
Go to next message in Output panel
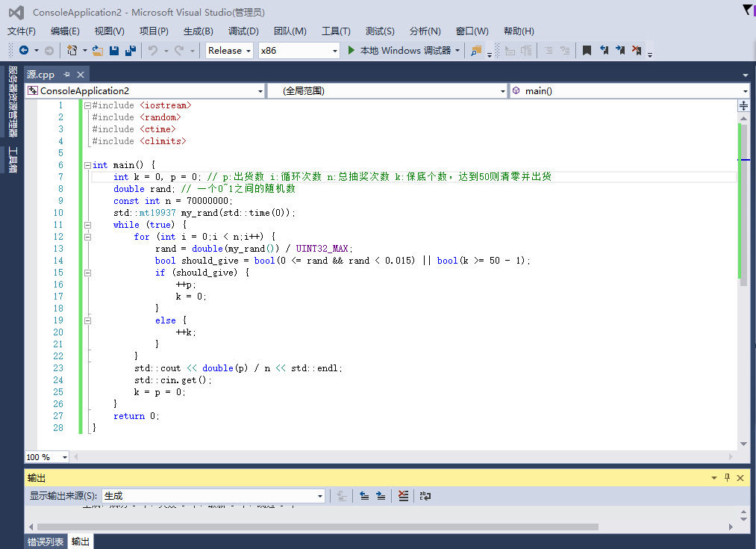click(x=381, y=495)
